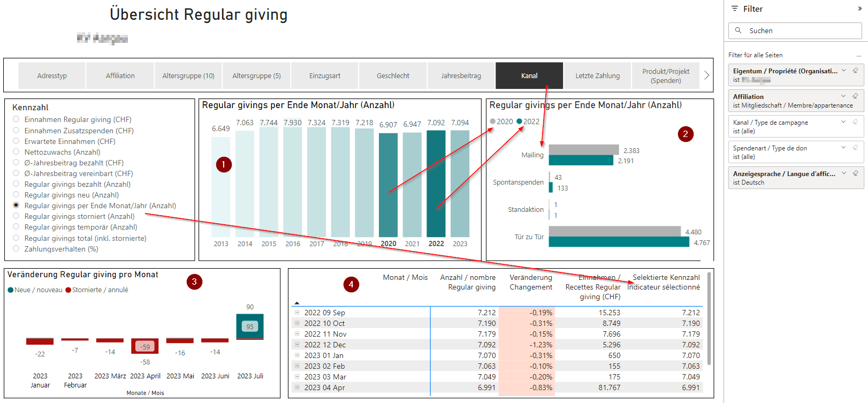Click into the Suchen filter search field
This screenshot has height=403, width=868.
[795, 31]
